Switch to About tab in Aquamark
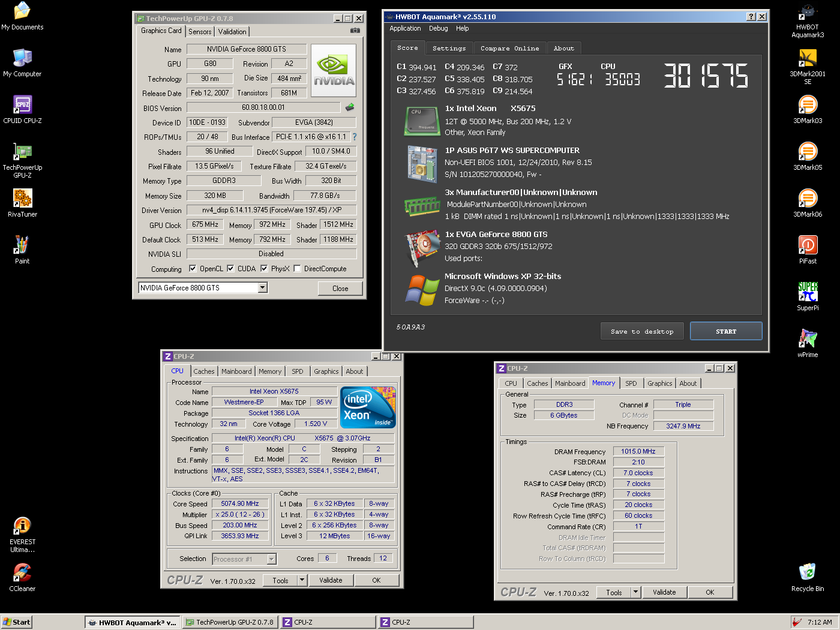Image resolution: width=840 pixels, height=630 pixels. click(563, 48)
